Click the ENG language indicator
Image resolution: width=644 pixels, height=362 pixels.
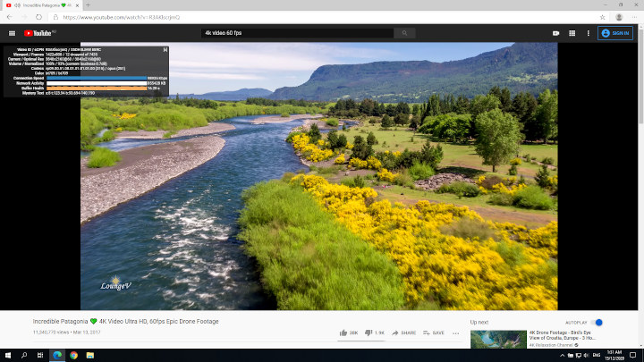click(597, 356)
